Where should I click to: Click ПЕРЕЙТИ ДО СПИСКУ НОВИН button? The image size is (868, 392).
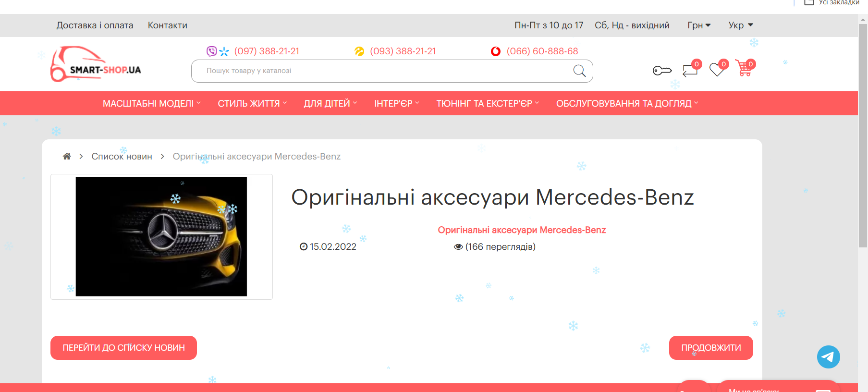click(123, 348)
